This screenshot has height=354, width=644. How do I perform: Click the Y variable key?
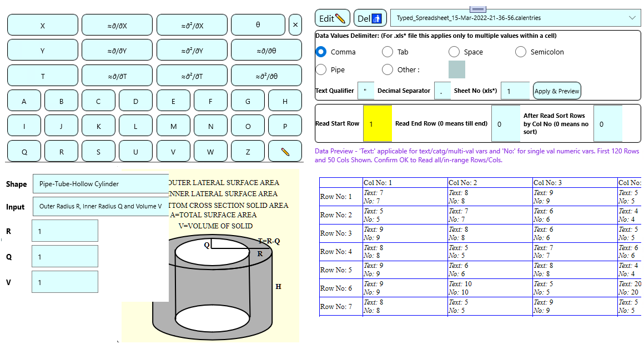tap(43, 51)
